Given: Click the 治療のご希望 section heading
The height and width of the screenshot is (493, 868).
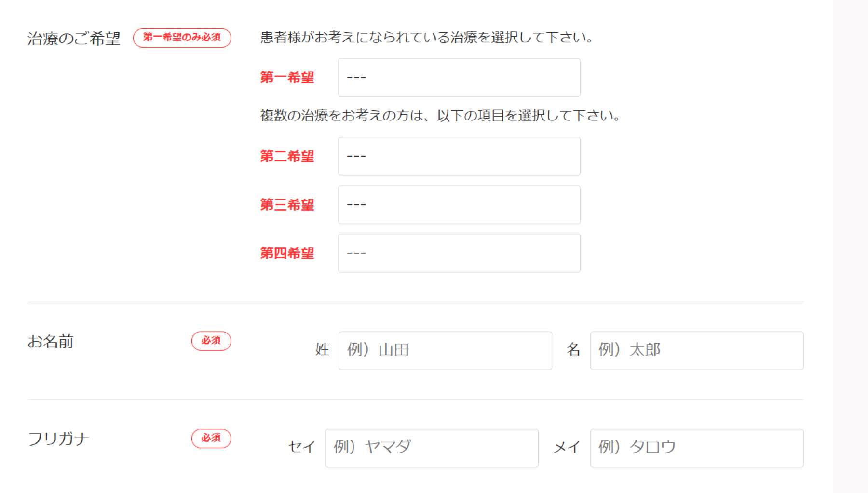Looking at the screenshot, I should click(74, 39).
